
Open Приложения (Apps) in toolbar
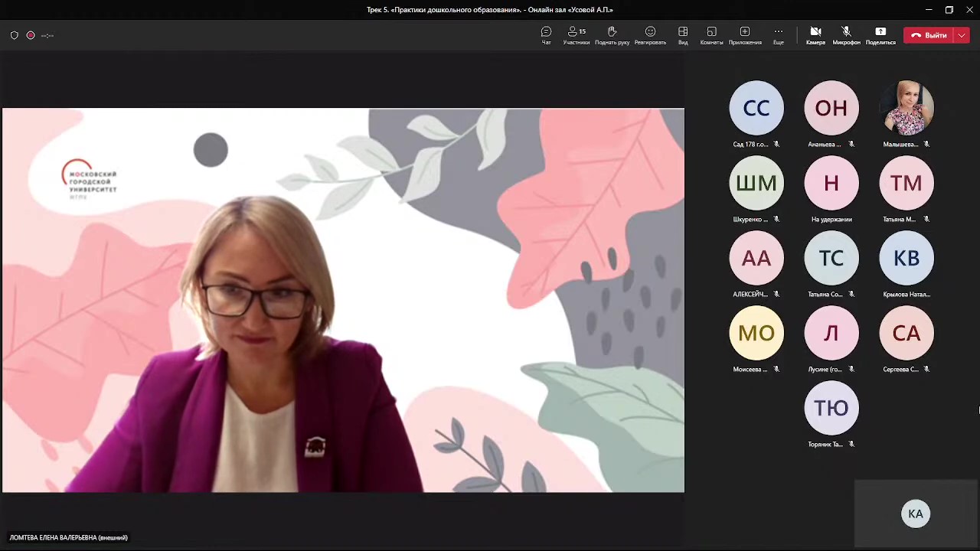(744, 34)
